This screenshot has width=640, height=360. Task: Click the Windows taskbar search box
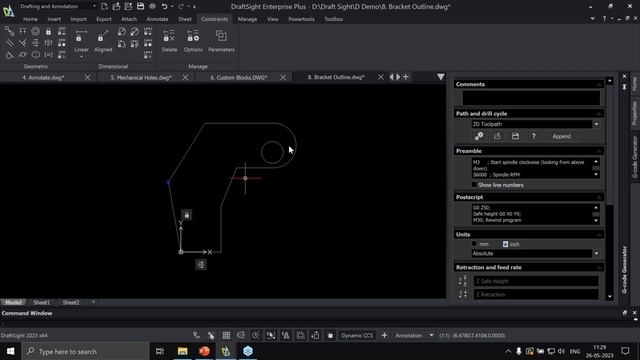tap(85, 351)
